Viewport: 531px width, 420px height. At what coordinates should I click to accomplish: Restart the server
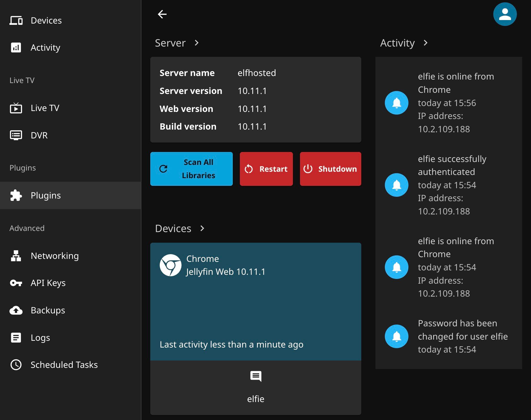[x=266, y=169]
